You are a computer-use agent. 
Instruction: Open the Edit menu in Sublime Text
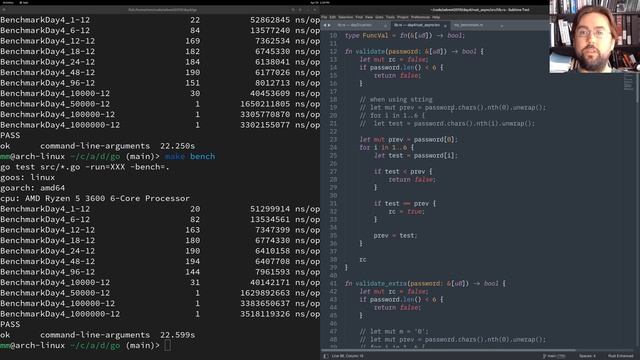click(x=333, y=17)
